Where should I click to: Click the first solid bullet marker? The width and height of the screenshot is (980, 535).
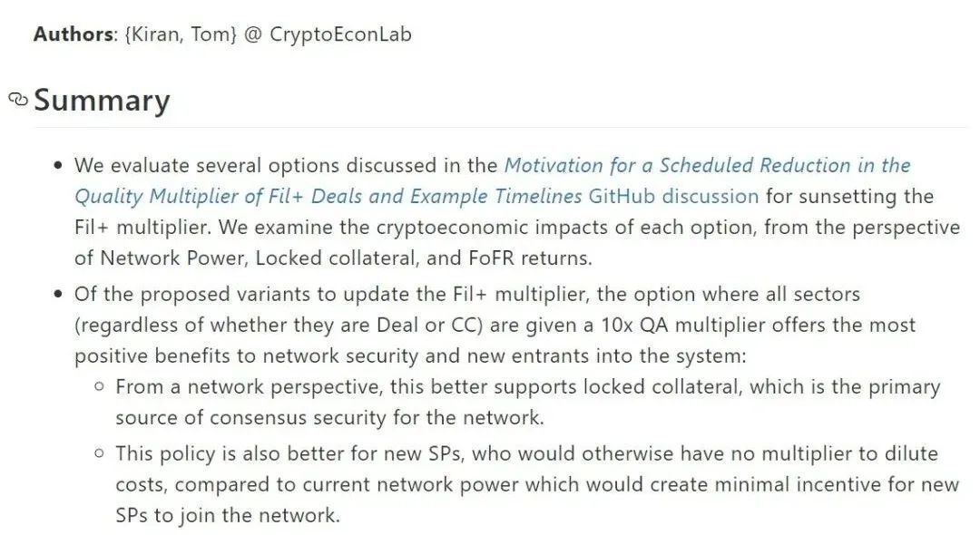(x=58, y=166)
